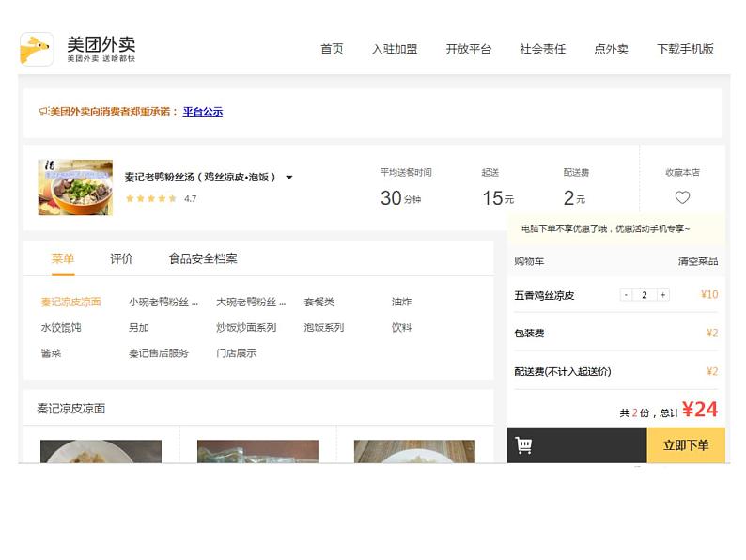
Task: Click the 15 元 minimum order value
Action: (x=498, y=198)
